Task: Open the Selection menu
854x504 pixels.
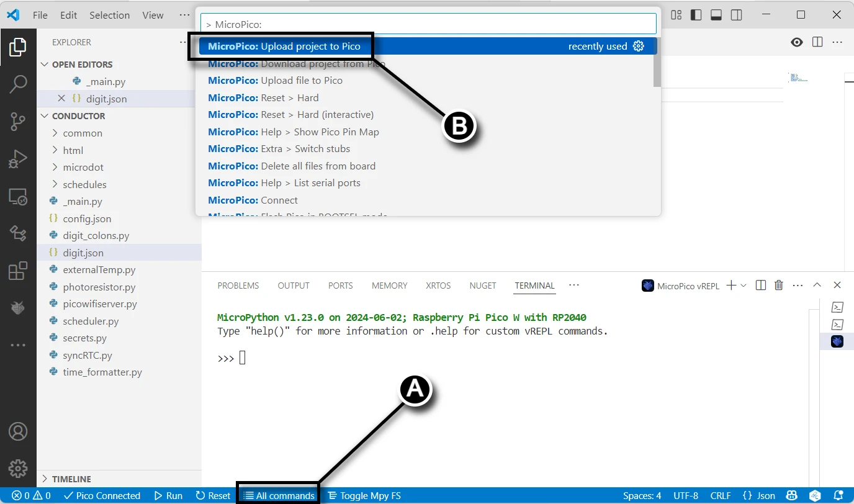Action: (109, 15)
